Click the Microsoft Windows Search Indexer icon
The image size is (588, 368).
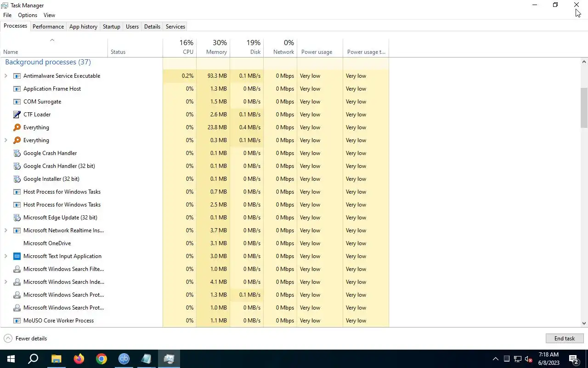click(17, 282)
